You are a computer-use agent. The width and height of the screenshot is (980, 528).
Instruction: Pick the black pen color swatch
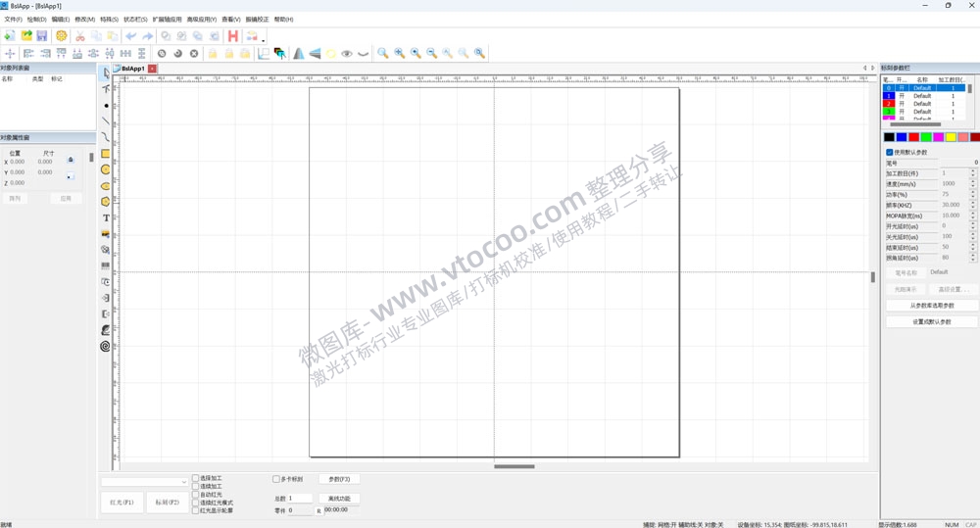pos(889,137)
